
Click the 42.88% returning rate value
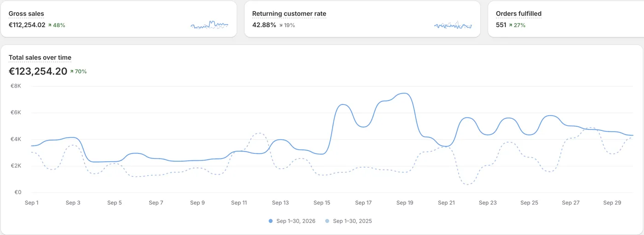(264, 25)
